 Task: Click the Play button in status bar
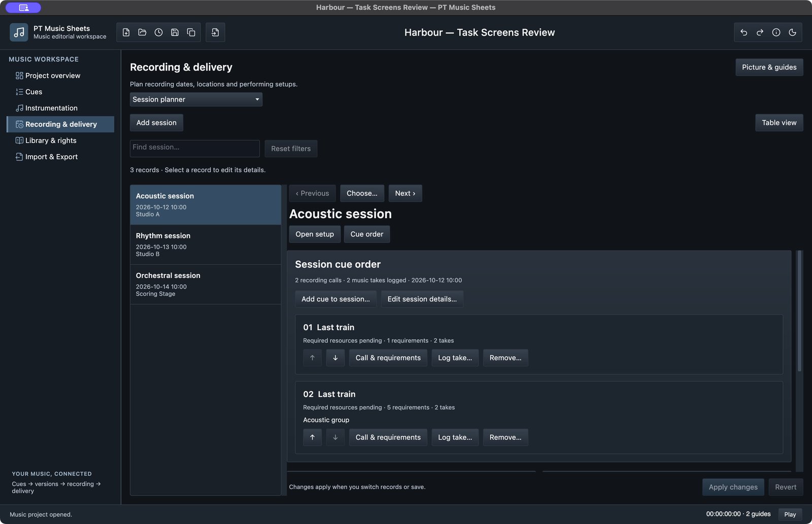[790, 514]
